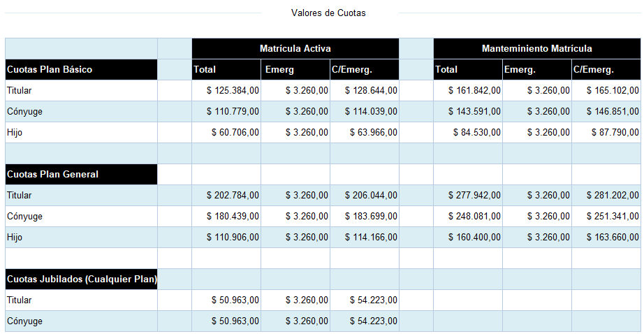
Task: Select the $ 248.081,00 value
Action: point(474,217)
